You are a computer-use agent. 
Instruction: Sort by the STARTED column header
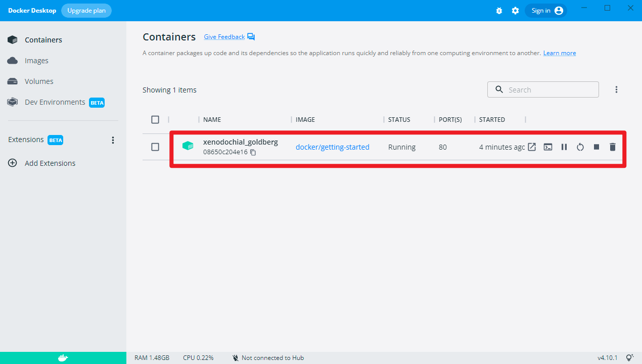click(x=492, y=120)
